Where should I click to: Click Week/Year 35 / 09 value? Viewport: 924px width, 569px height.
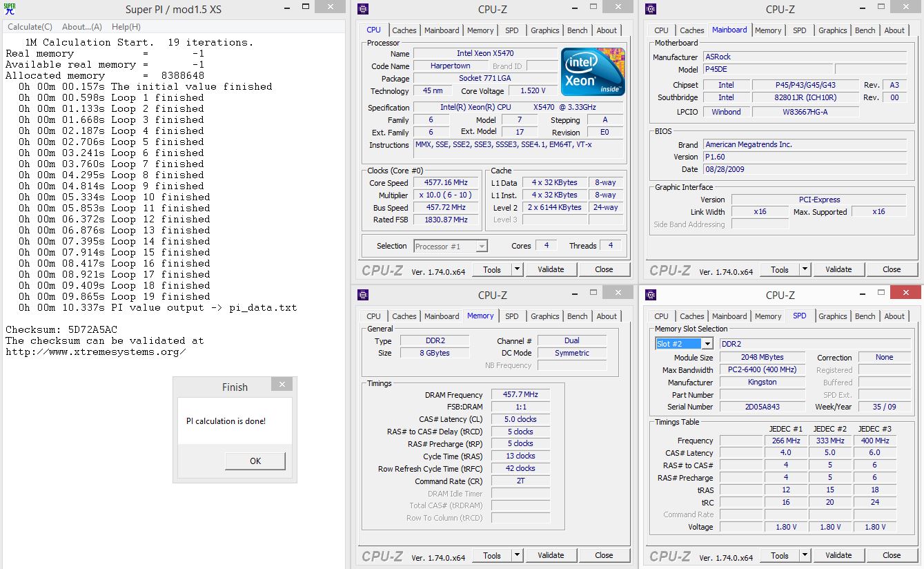pyautogui.click(x=885, y=407)
